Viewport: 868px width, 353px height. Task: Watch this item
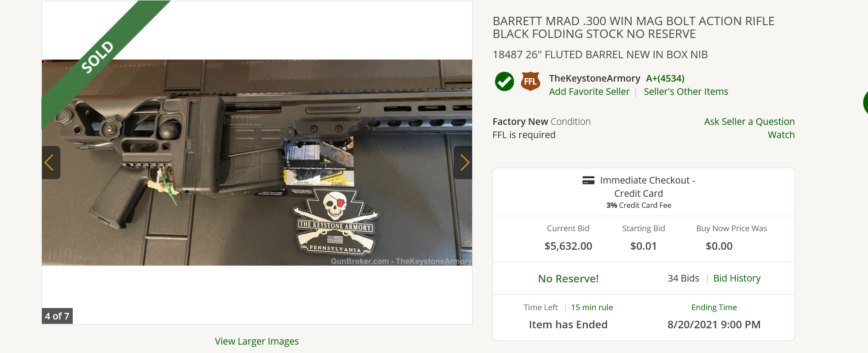coord(781,135)
